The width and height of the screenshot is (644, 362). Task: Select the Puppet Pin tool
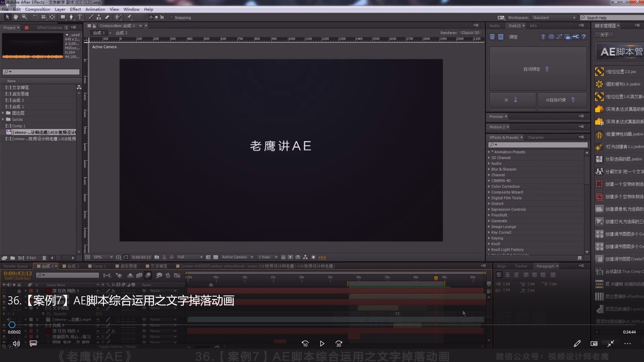pos(129,17)
